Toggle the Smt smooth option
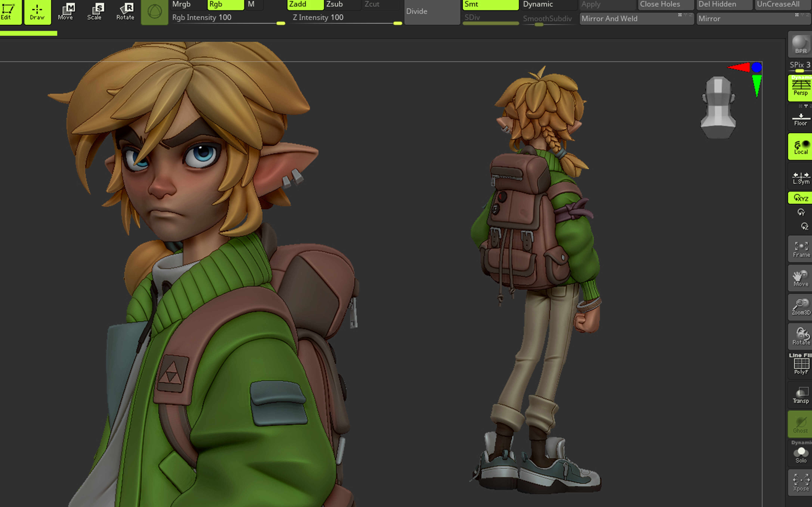 pos(490,5)
